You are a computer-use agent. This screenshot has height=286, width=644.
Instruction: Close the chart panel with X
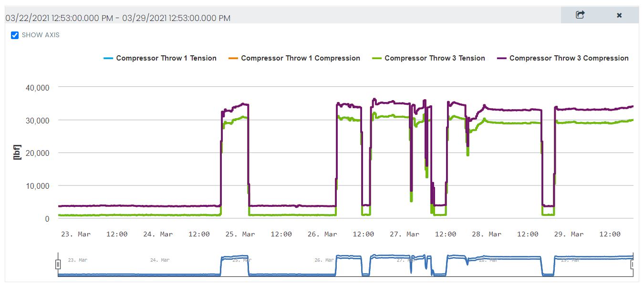(619, 15)
